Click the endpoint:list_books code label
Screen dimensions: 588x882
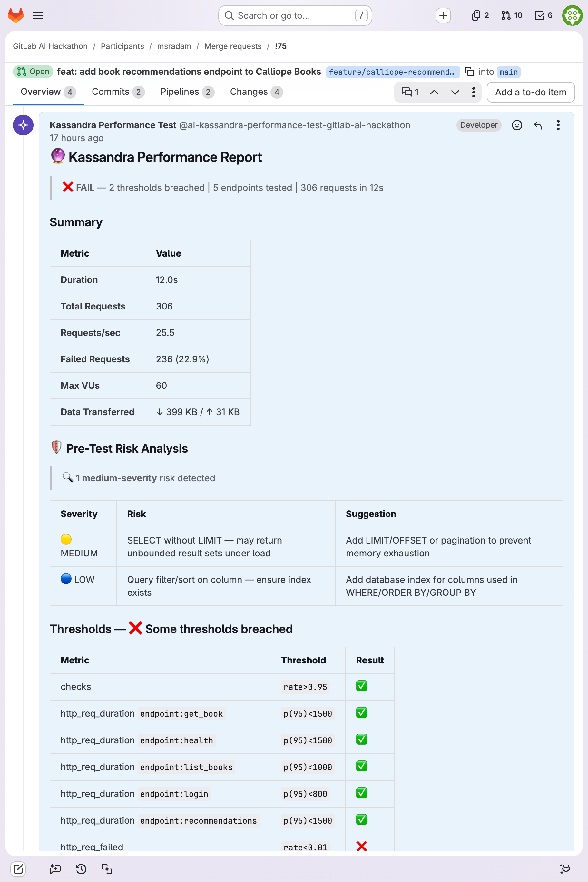[x=186, y=767]
